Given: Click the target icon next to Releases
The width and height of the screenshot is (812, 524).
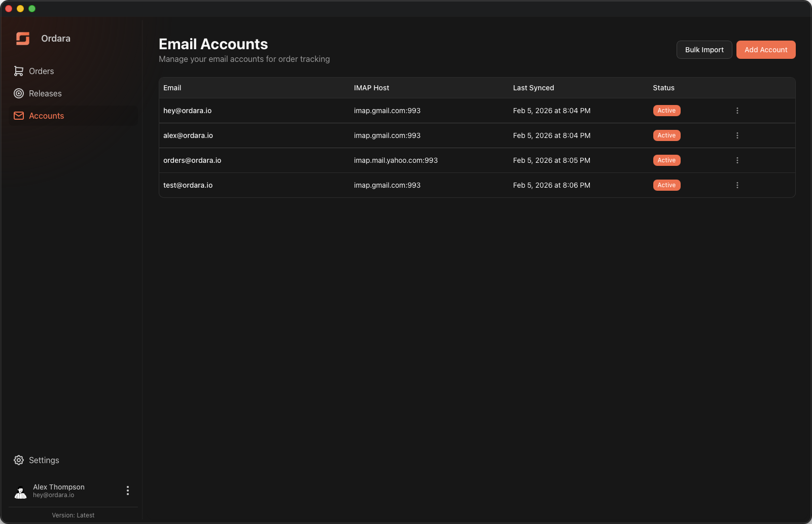Looking at the screenshot, I should click(18, 93).
